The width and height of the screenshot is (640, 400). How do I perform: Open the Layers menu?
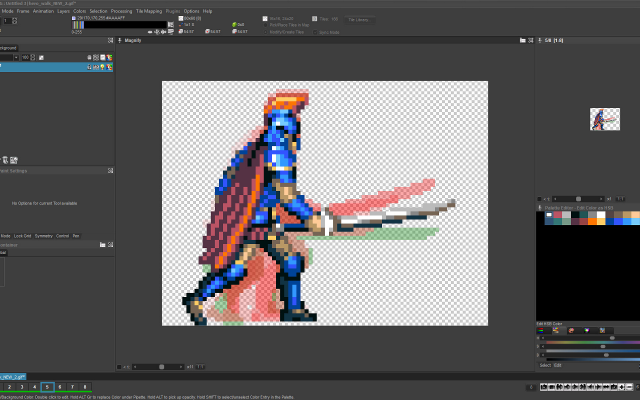pos(63,11)
